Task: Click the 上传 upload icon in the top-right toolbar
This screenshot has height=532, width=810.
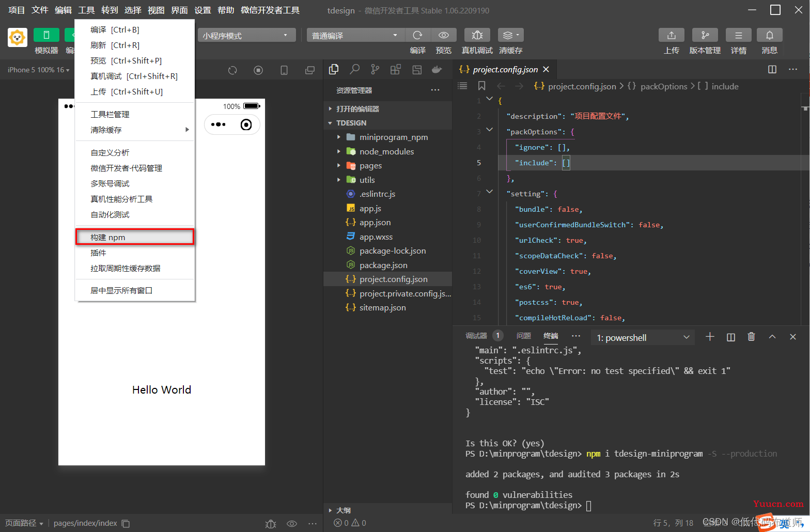Action: pos(672,35)
